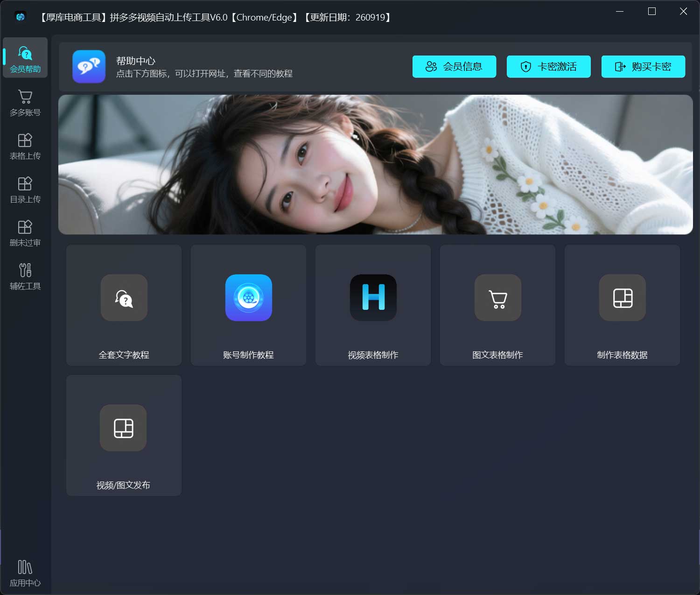Click 购买卡密 to buy a key
700x595 pixels.
pos(643,67)
